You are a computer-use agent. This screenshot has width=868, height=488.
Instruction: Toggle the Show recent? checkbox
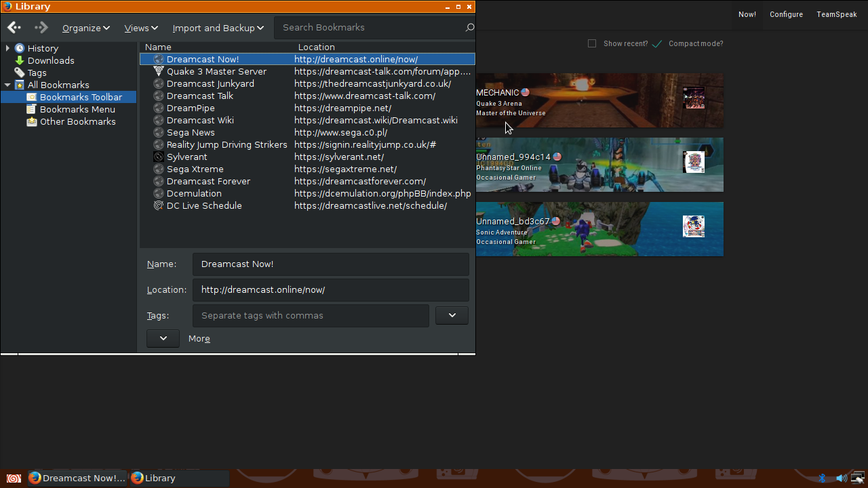pos(592,43)
